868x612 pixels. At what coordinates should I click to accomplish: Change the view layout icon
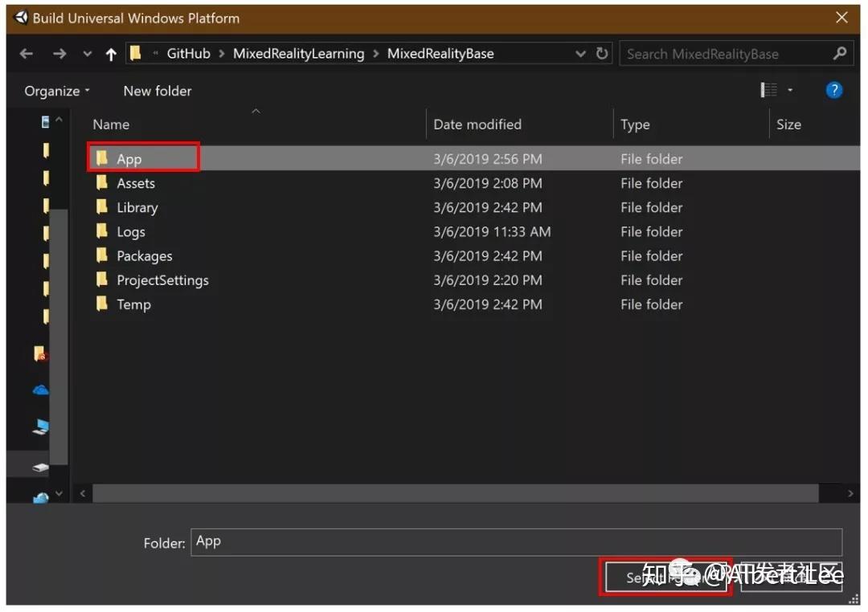[769, 90]
